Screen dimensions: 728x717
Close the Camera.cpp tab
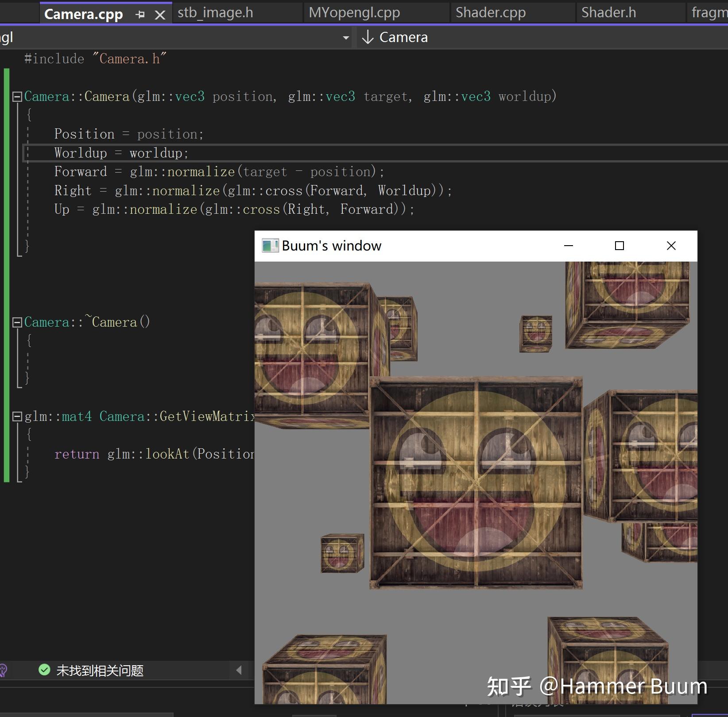point(159,14)
